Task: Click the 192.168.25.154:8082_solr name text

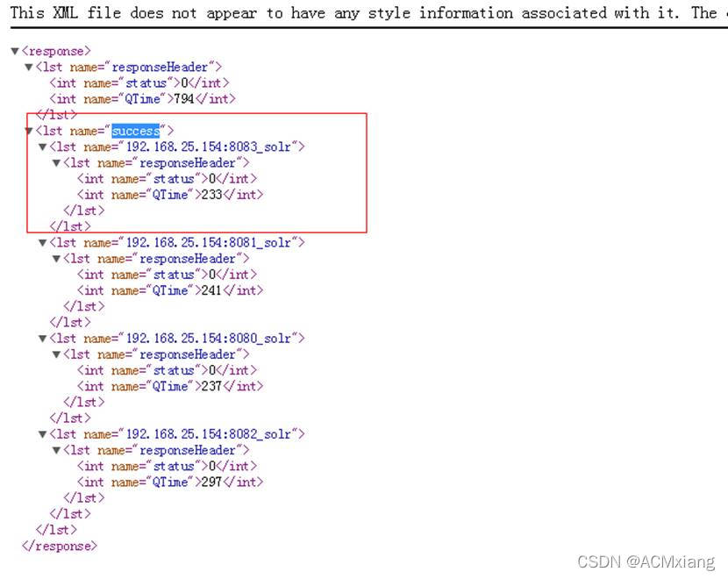Action: pos(209,434)
